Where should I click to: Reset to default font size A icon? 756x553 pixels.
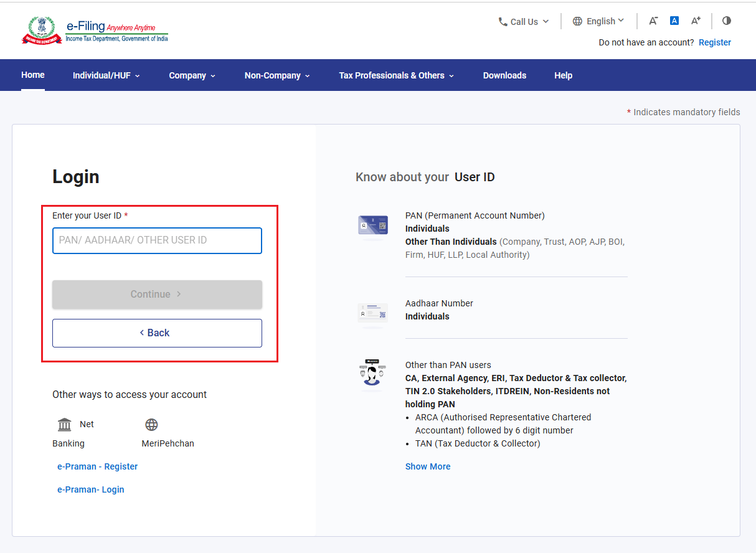674,21
